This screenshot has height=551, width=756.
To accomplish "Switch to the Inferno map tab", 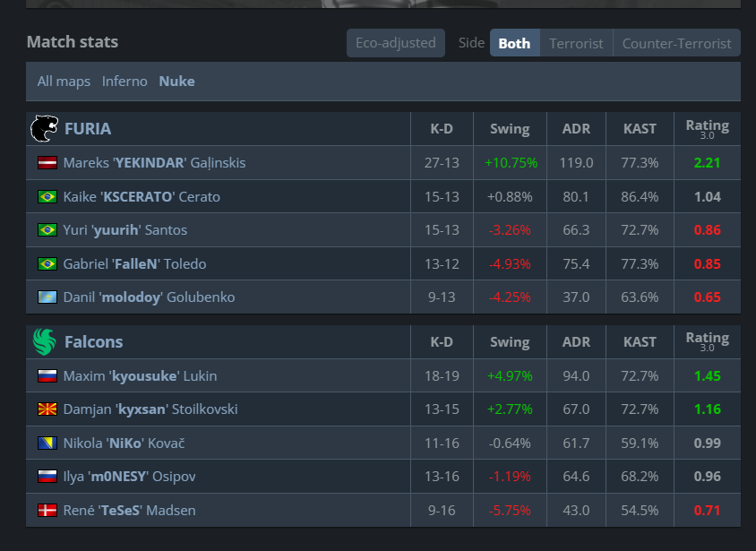I will coord(125,81).
